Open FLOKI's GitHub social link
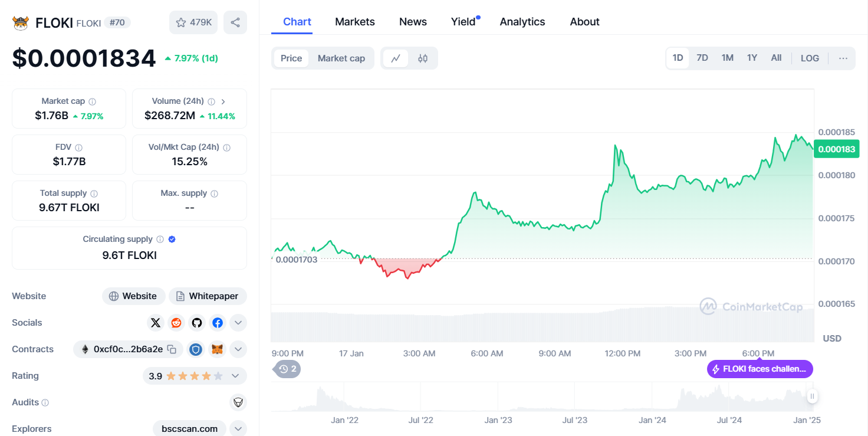The height and width of the screenshot is (436, 868). pos(197,323)
